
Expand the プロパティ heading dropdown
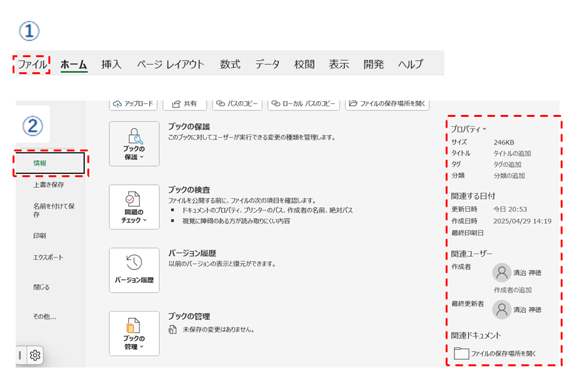pyautogui.click(x=468, y=129)
